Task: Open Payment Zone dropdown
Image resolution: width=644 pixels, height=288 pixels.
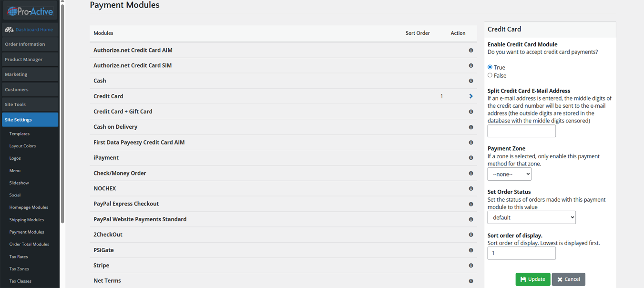Action: click(509, 174)
